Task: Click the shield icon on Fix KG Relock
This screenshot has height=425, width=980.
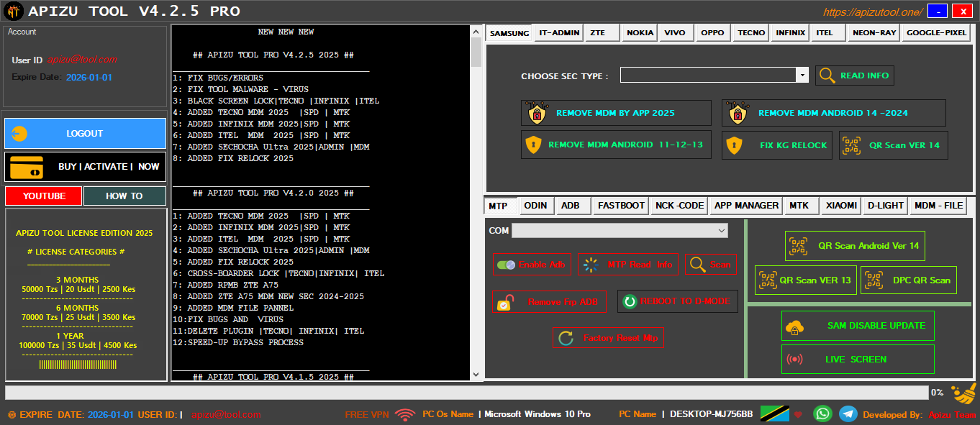Action: (x=734, y=145)
